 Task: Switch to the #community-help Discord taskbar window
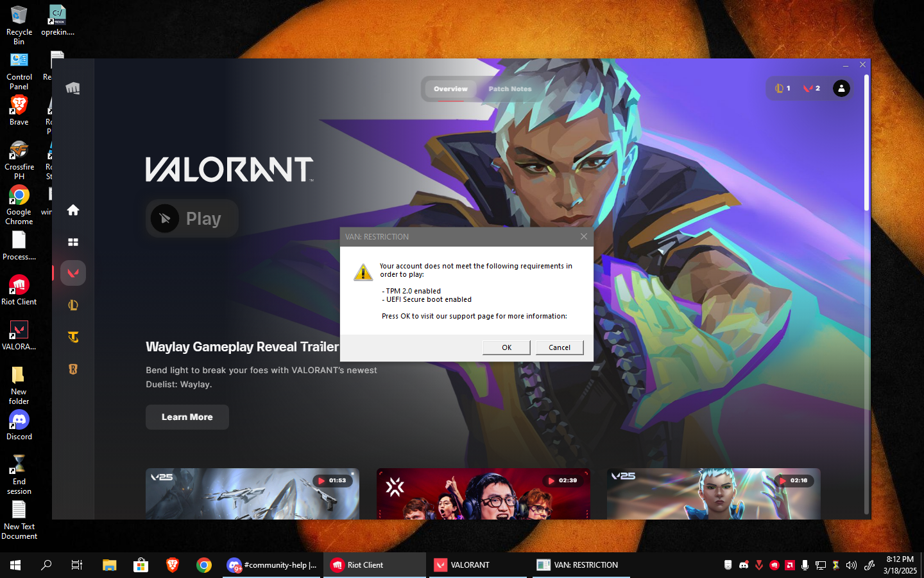click(272, 565)
